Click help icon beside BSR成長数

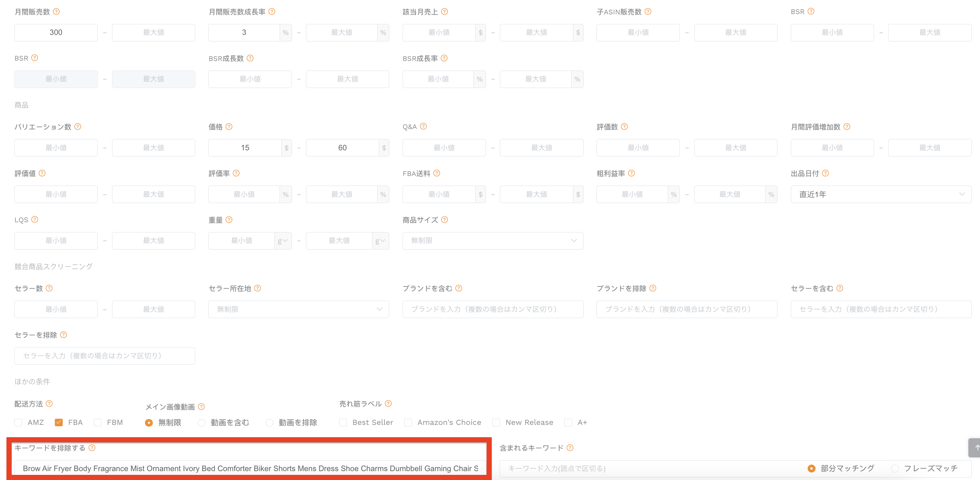point(250,58)
